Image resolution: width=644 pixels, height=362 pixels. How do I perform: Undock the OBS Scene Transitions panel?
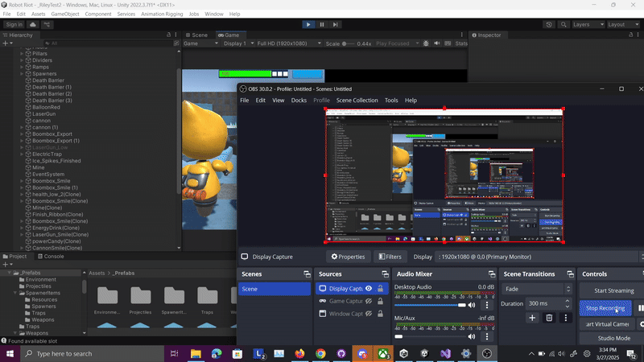pos(570,274)
